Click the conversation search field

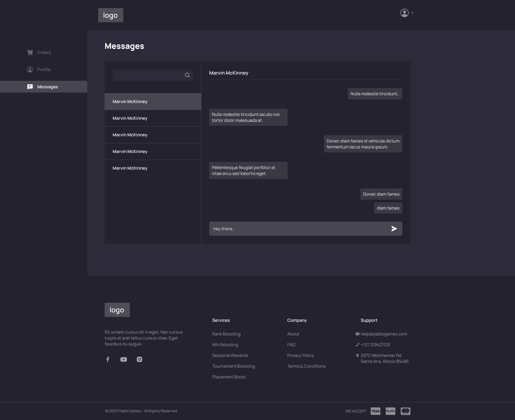click(x=148, y=75)
